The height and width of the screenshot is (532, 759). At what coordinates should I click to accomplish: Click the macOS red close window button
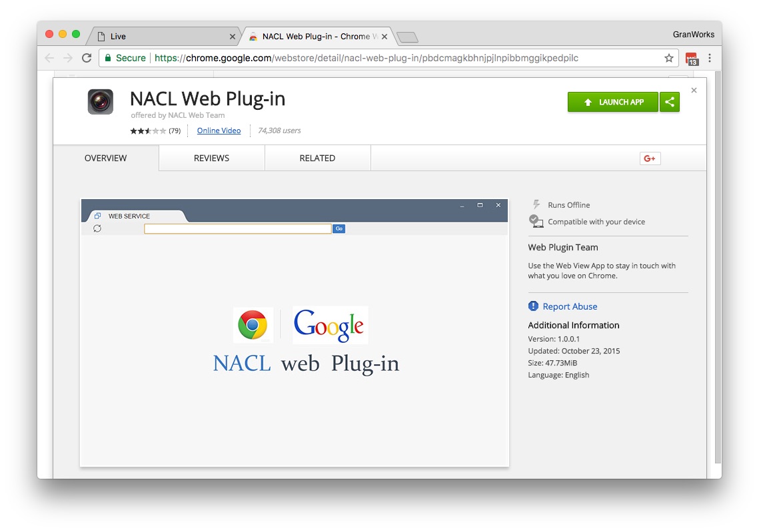[x=49, y=34]
